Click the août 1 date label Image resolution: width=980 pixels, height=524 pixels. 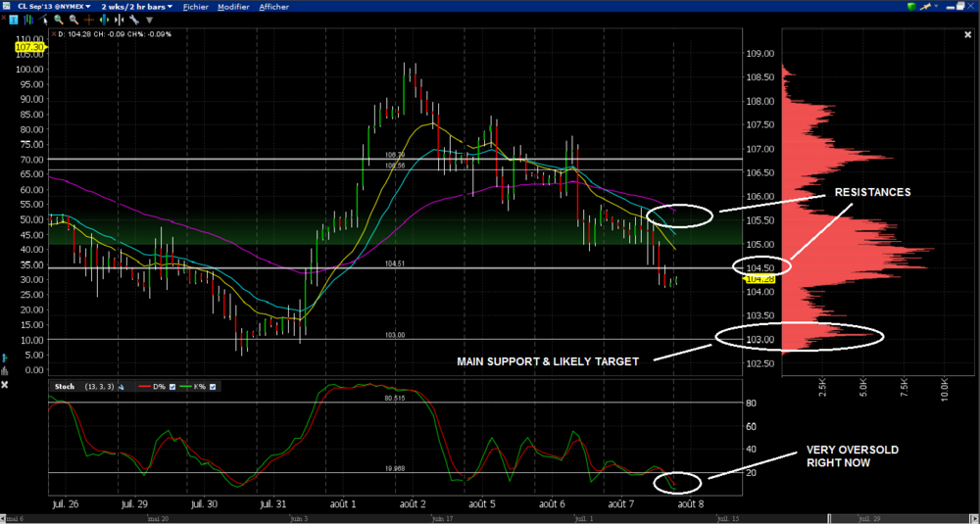(343, 502)
